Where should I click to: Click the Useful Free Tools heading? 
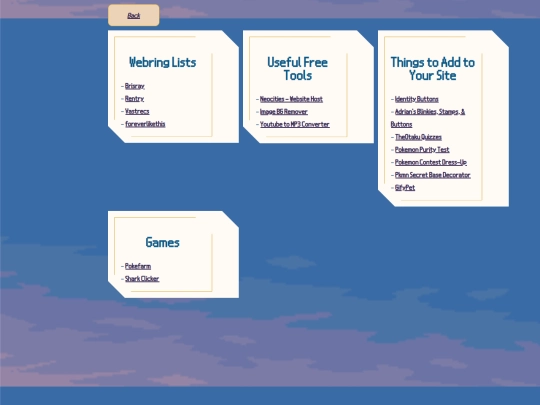pyautogui.click(x=298, y=69)
